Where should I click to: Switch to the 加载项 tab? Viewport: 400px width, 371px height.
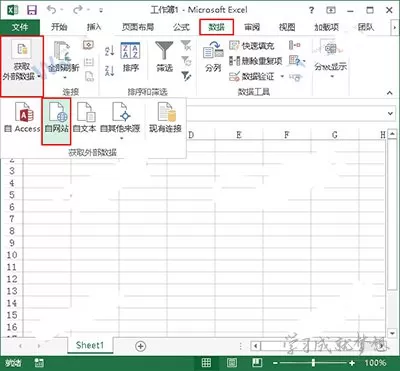(326, 27)
